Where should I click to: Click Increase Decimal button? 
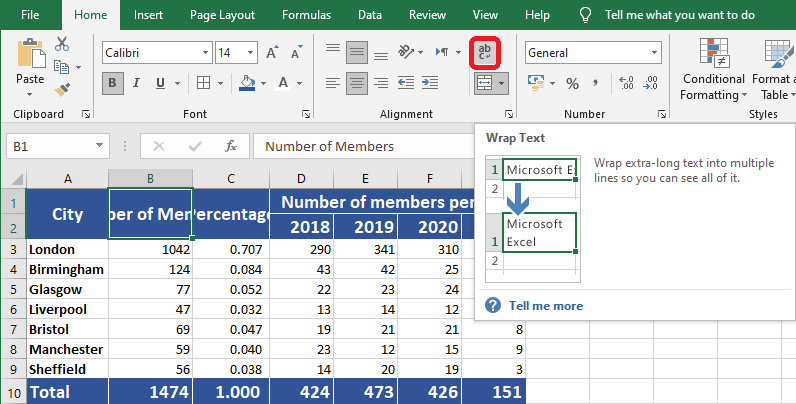[626, 83]
